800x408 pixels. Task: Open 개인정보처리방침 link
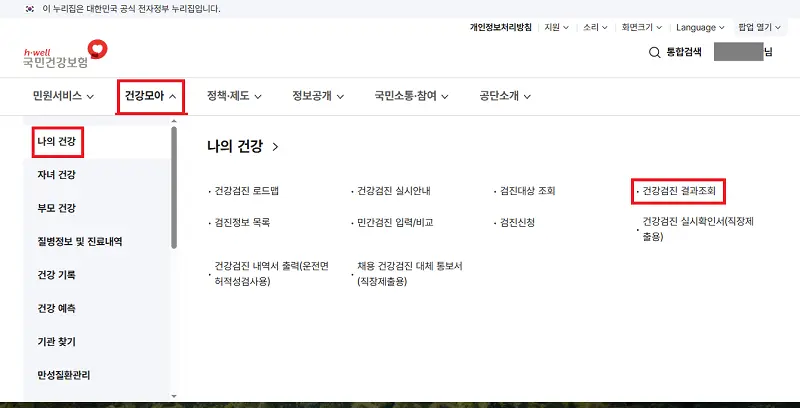(500, 28)
